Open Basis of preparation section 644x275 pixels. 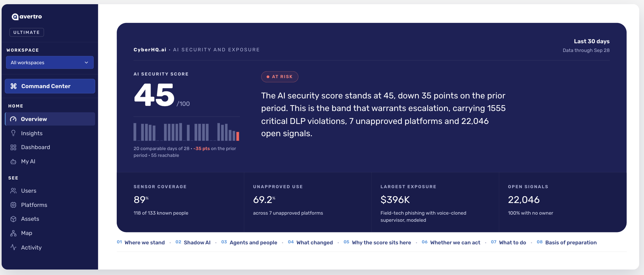coord(567,242)
